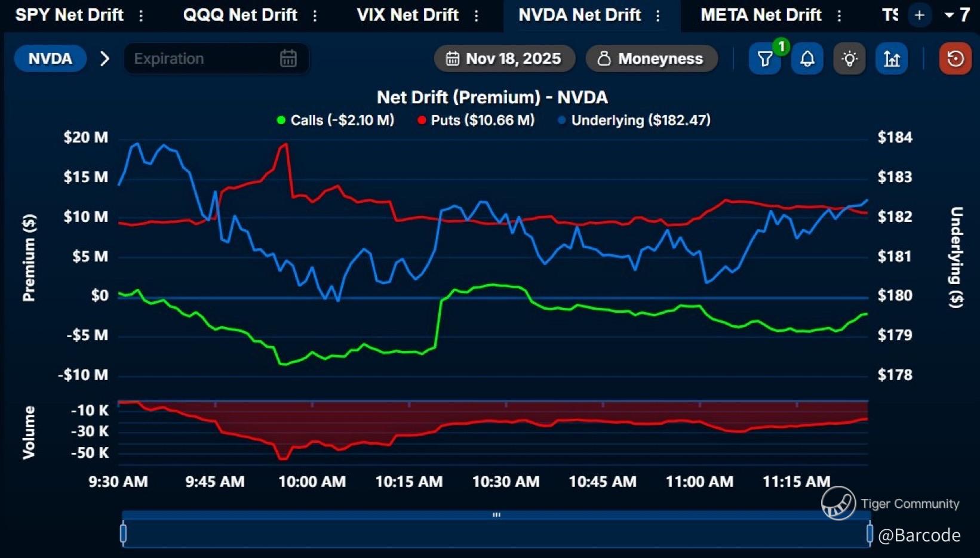Switch to SPY Net Drift tab
Screen dimensions: 980x558
(x=69, y=15)
